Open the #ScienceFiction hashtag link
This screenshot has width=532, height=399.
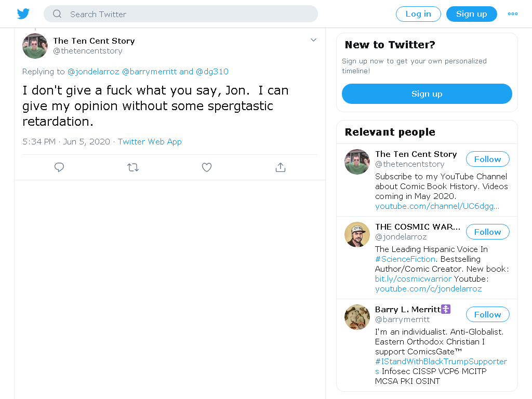click(405, 259)
